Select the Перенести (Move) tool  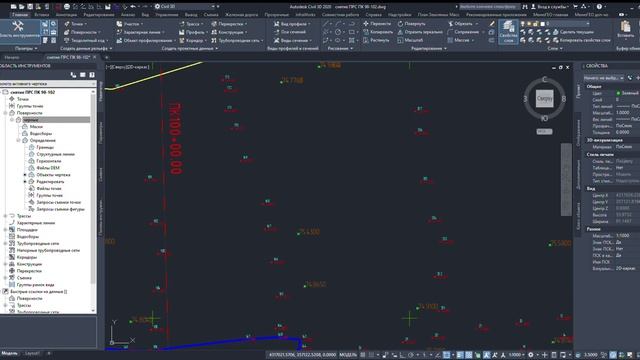pyautogui.click(x=377, y=24)
